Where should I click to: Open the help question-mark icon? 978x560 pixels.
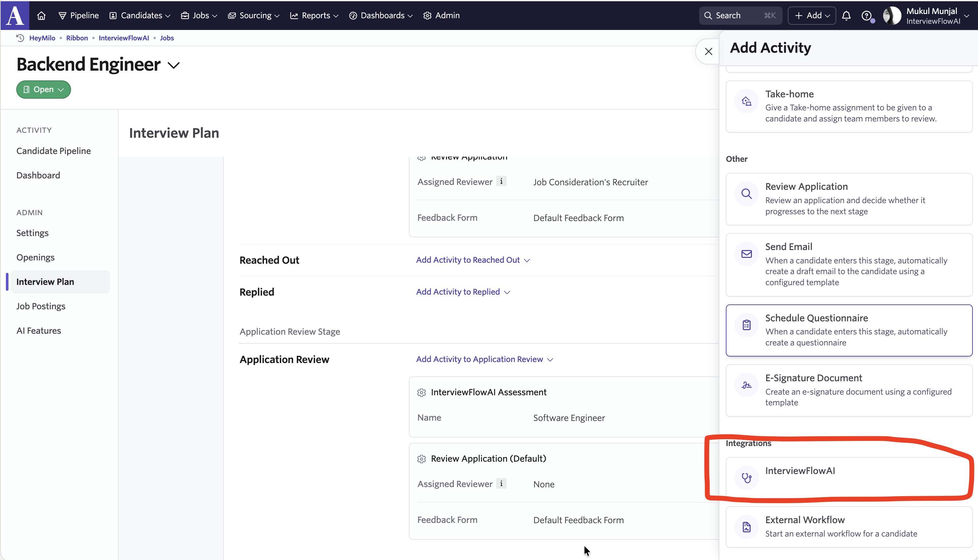867,15
